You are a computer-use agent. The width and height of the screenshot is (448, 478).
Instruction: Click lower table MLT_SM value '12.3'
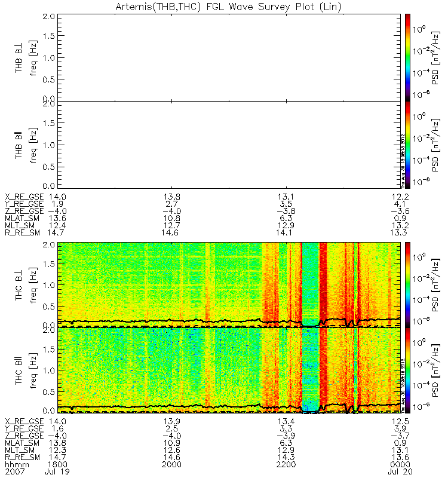[57, 450]
